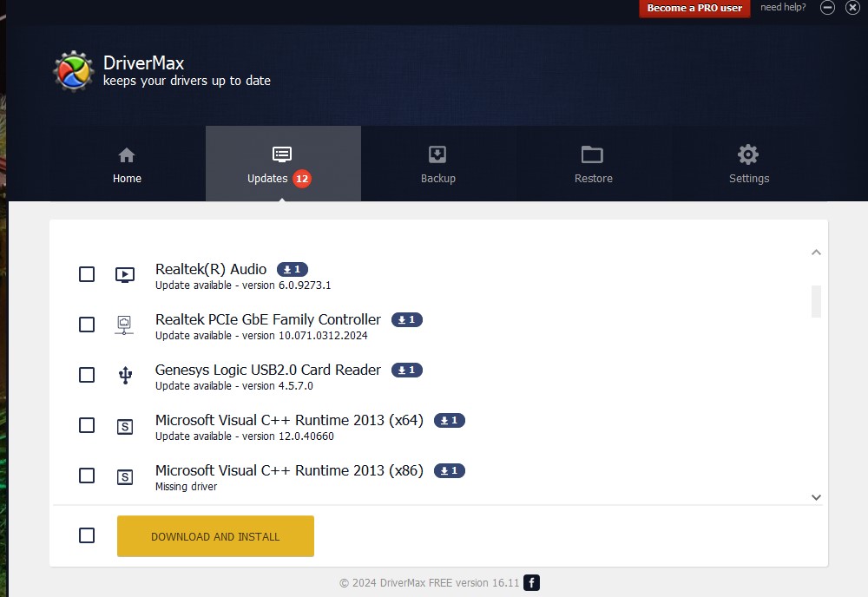
Task: Open the Settings tab
Action: 749,164
